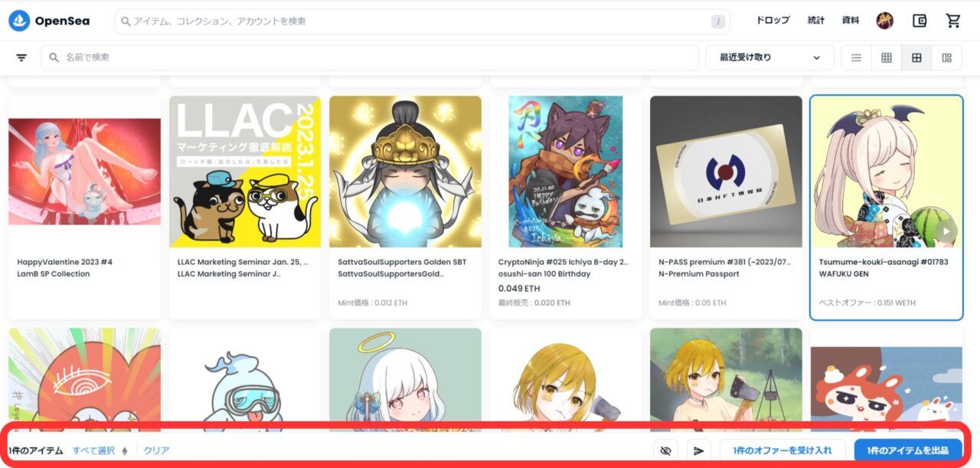
Task: Open the wallet icon in header
Action: pyautogui.click(x=920, y=21)
